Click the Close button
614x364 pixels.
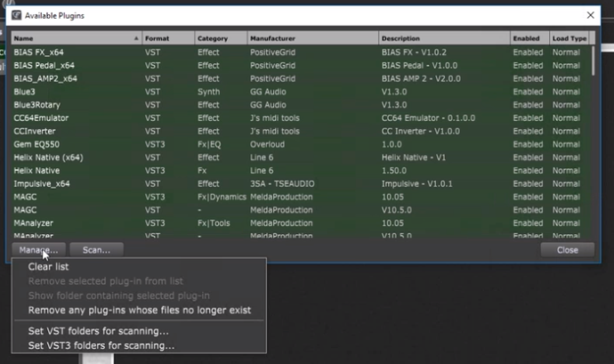point(568,250)
